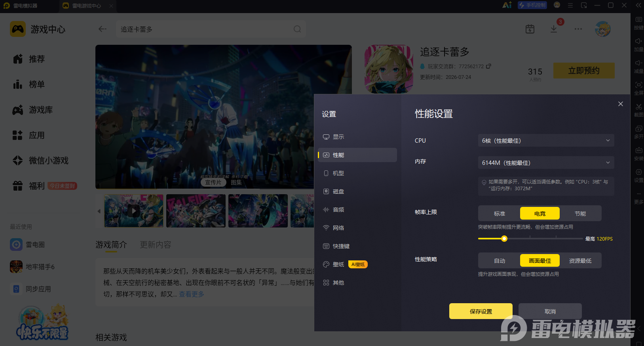Play the first trailer thumbnail

[134, 211]
